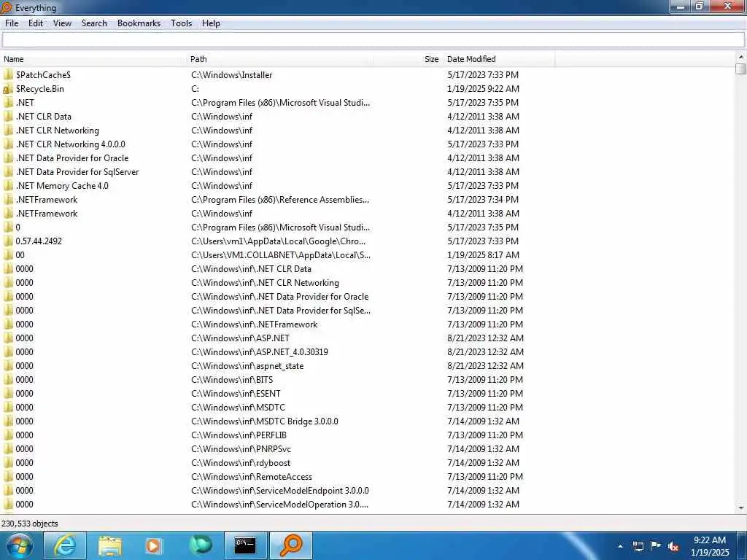Select folder icon for 0000 in inf\MSDTC
This screenshot has width=747, height=560.
(x=8, y=407)
